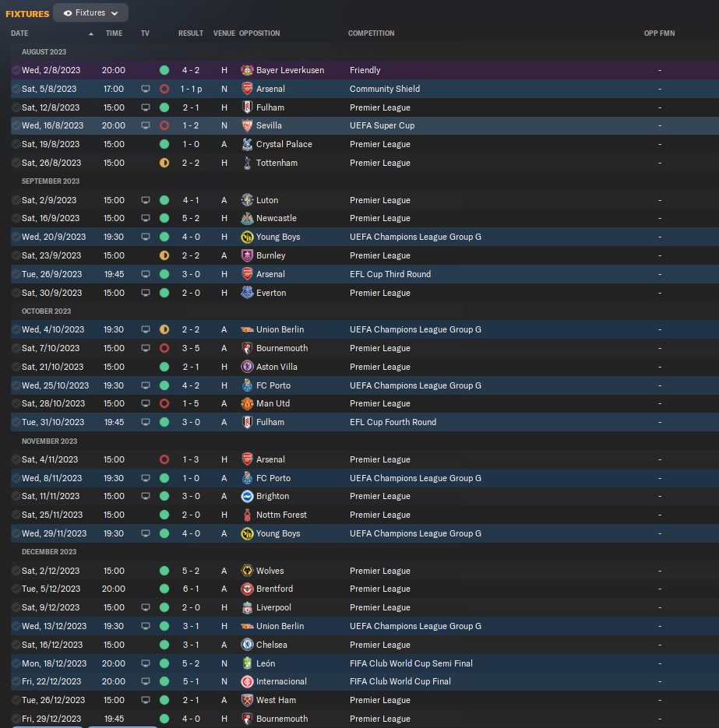Click the date sort arrow next to DATE
The height and width of the screenshot is (728, 719).
(x=91, y=34)
